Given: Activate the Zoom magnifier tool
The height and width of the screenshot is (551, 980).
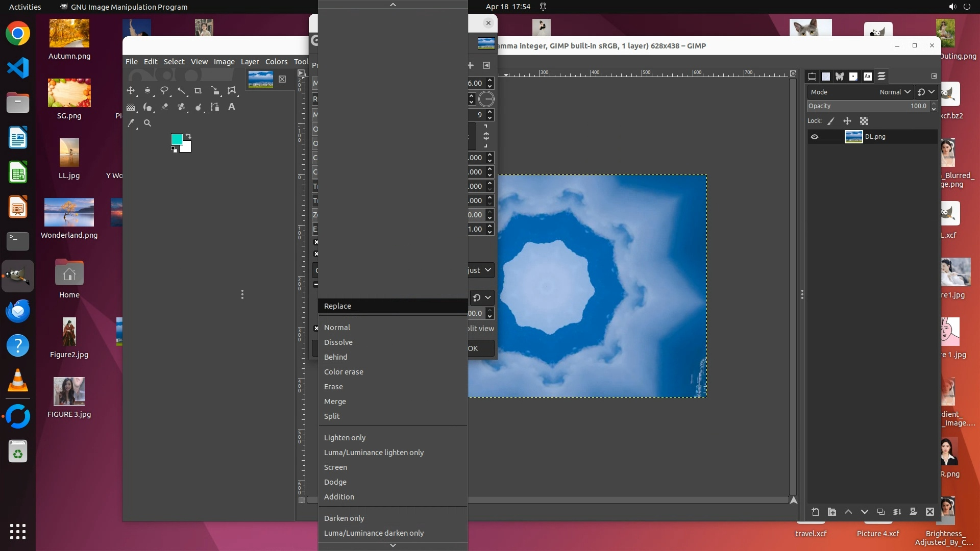Looking at the screenshot, I should click(148, 123).
